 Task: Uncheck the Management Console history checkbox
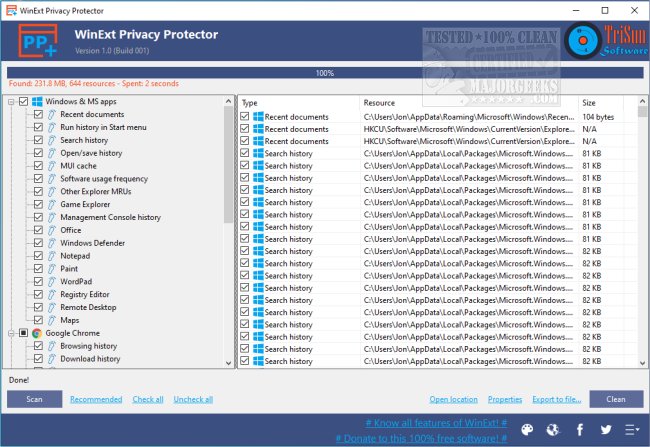click(38, 217)
